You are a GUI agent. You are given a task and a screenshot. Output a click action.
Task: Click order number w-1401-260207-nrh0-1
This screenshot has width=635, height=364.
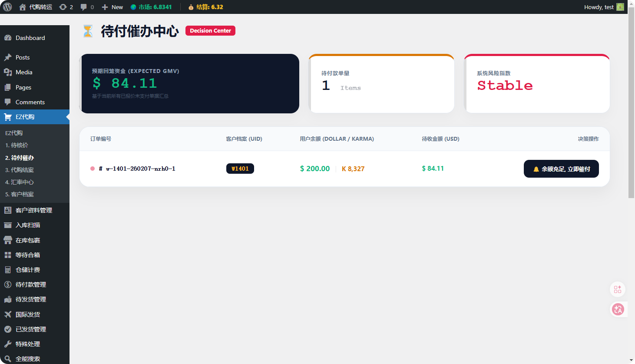[140, 169]
